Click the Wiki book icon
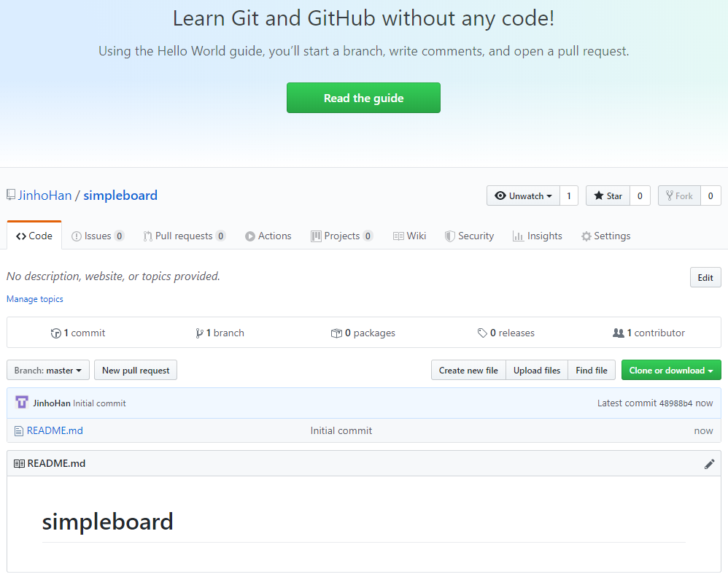Viewport: 728px width, 577px height. tap(398, 236)
